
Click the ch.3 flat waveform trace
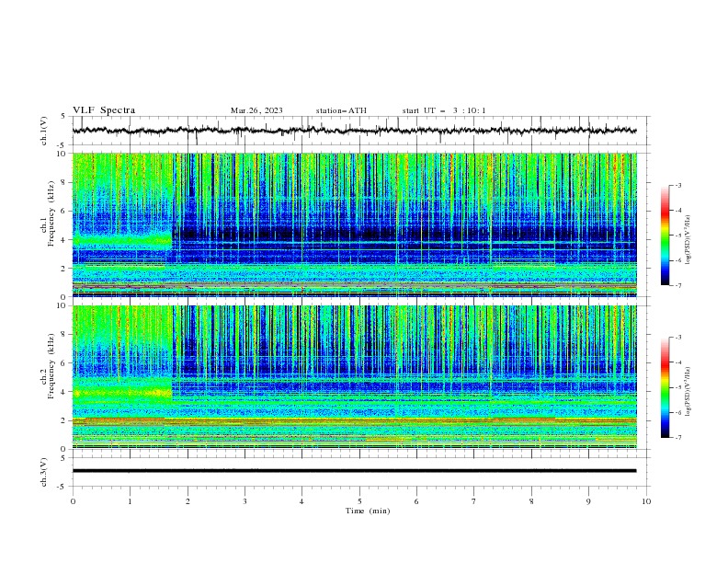355,471
